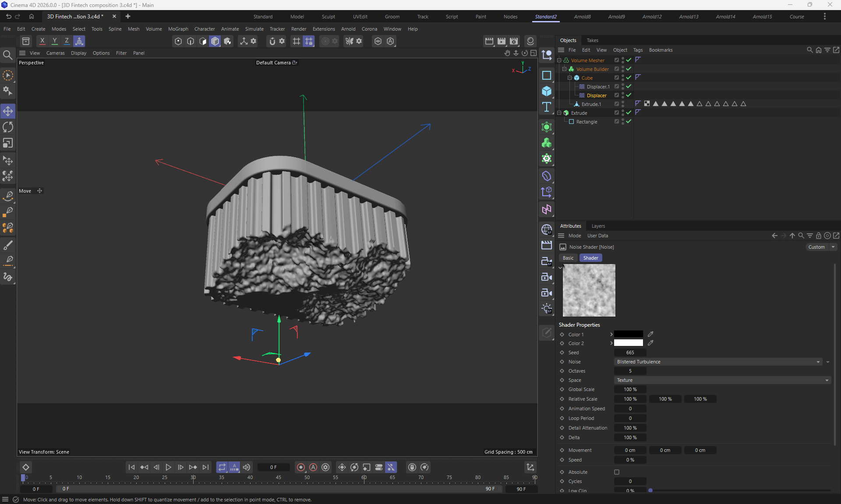Click the Cube primitive icon
This screenshot has height=504, width=841.
547,91
